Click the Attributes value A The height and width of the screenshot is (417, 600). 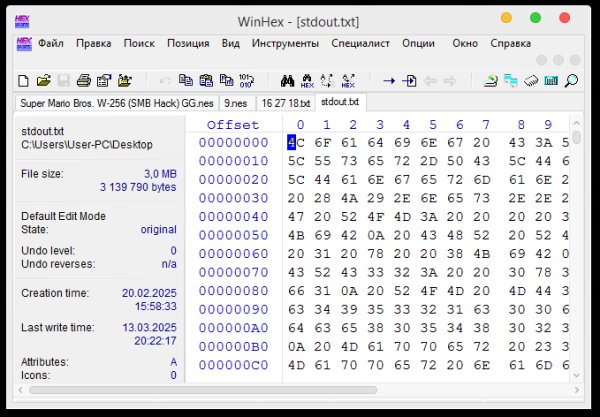(x=173, y=362)
